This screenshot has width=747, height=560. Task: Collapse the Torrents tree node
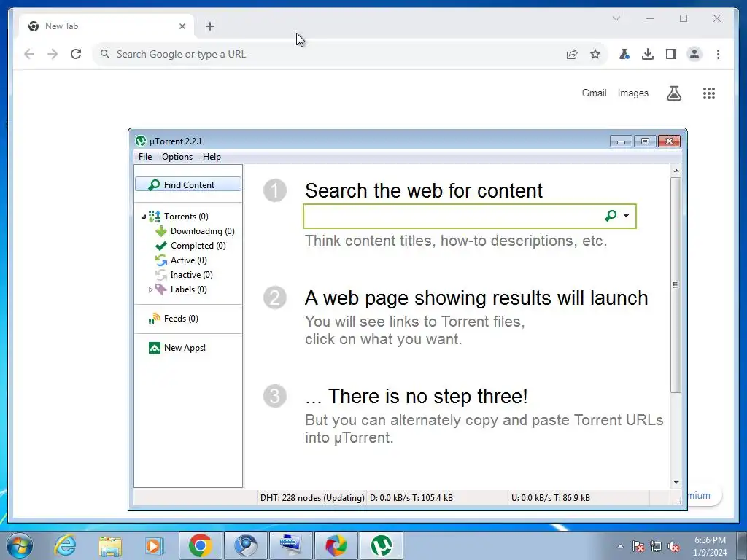(144, 217)
